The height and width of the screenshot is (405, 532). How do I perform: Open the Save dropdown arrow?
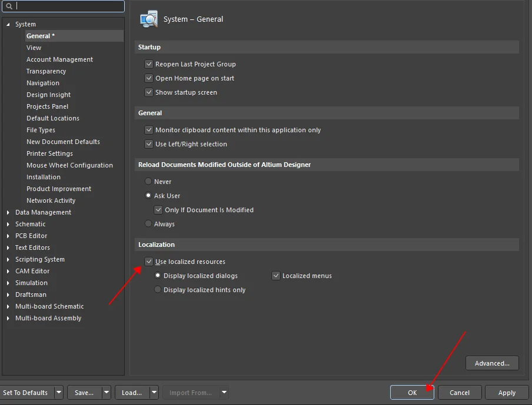click(106, 393)
